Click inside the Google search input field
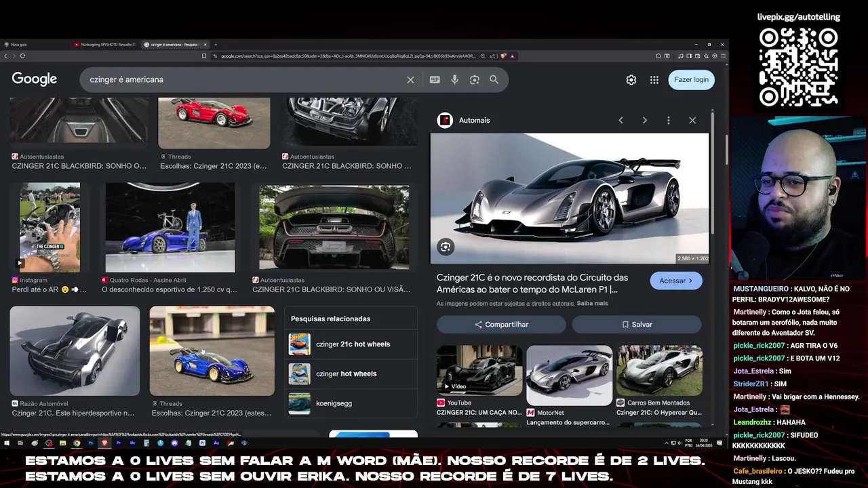This screenshot has height=488, width=868. pos(244,79)
